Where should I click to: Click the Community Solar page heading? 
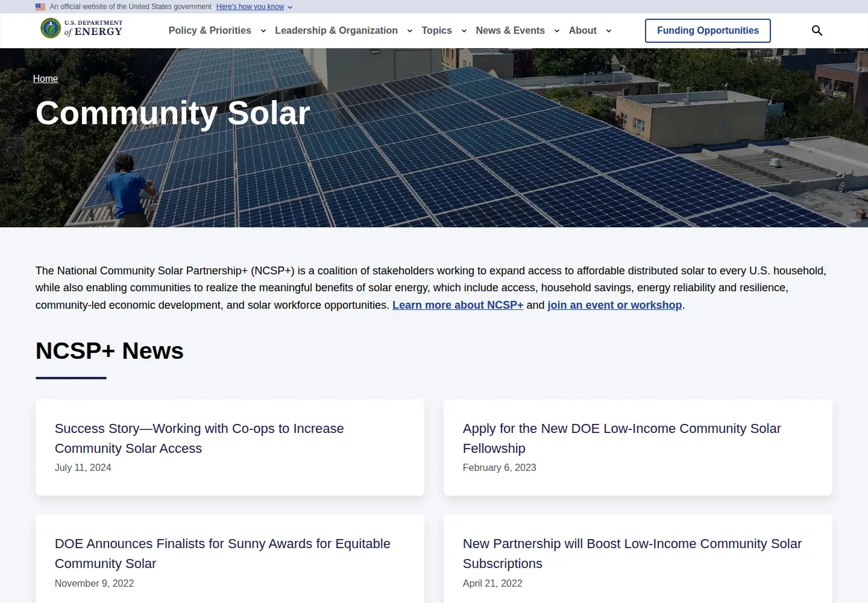(173, 113)
